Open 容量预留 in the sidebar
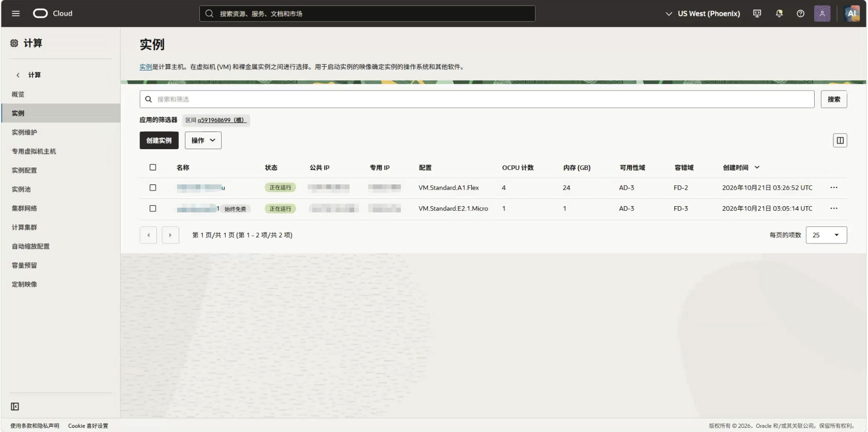The width and height of the screenshot is (868, 432). [24, 265]
